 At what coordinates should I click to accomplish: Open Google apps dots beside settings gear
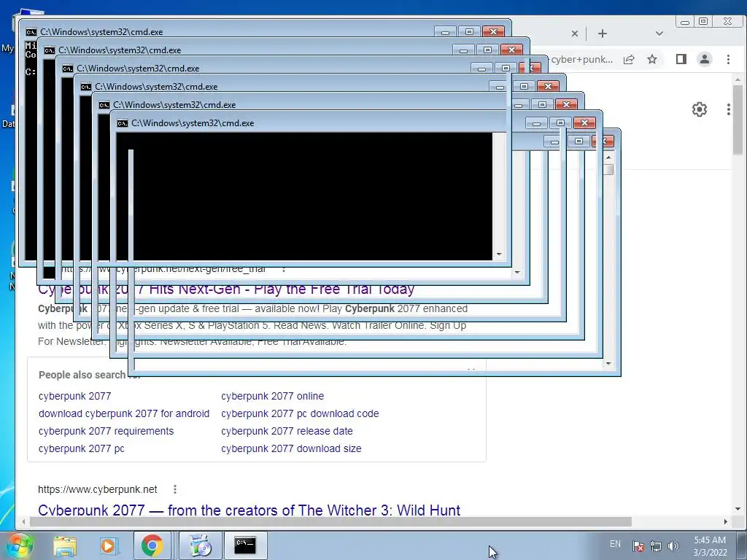coord(729,109)
